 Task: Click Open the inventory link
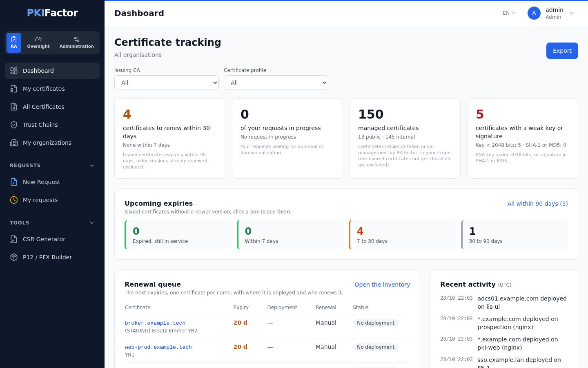coord(382,285)
